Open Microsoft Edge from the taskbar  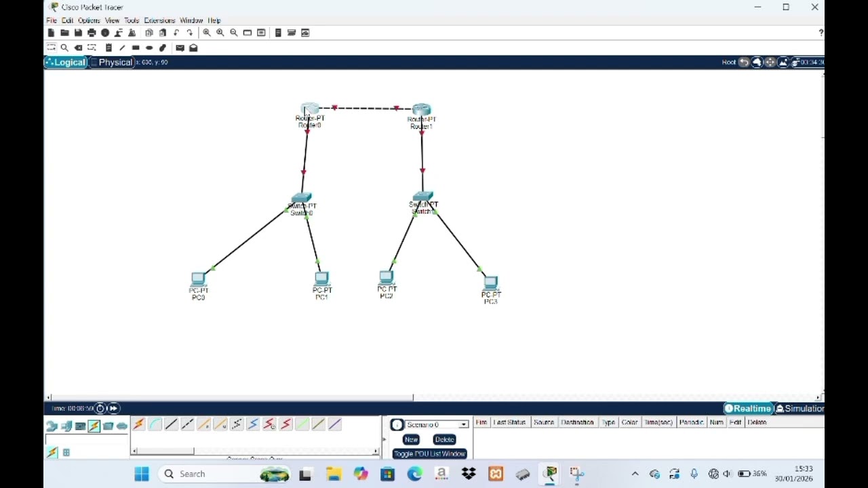point(414,474)
